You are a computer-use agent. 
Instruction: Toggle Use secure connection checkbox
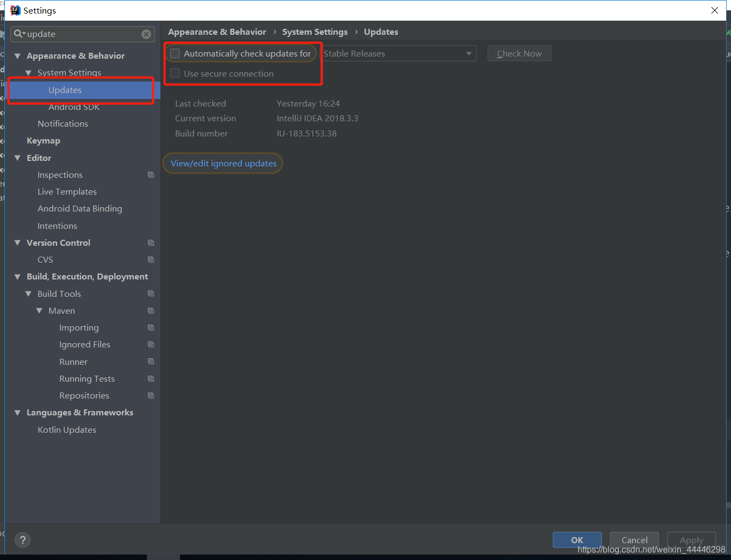[175, 73]
